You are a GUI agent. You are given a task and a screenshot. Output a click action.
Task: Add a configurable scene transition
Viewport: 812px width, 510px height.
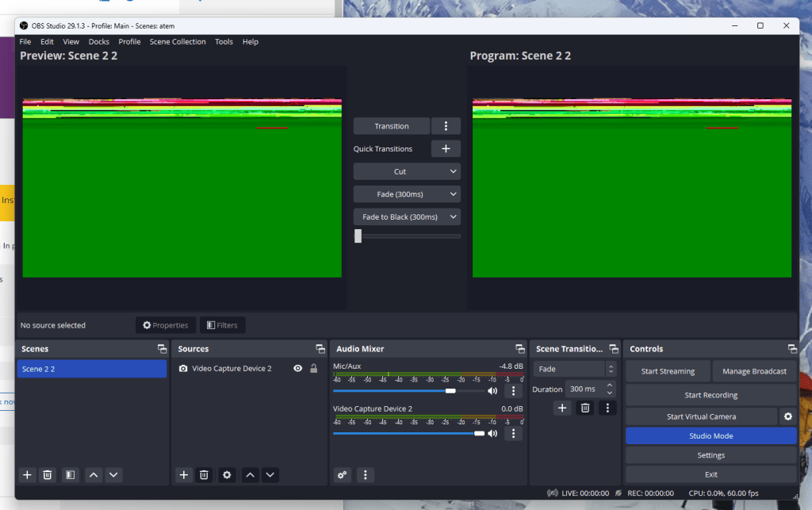562,408
